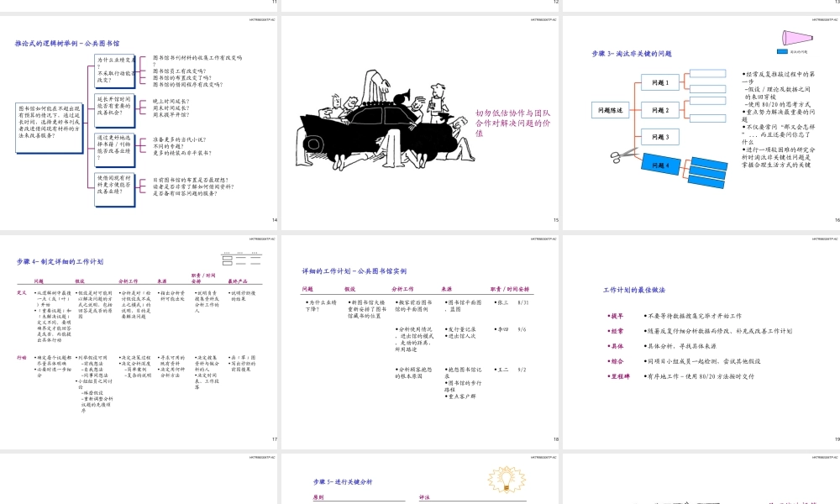Expand the 问题 2 branch on slide 16
840x504 pixels.
pyautogui.click(x=661, y=109)
